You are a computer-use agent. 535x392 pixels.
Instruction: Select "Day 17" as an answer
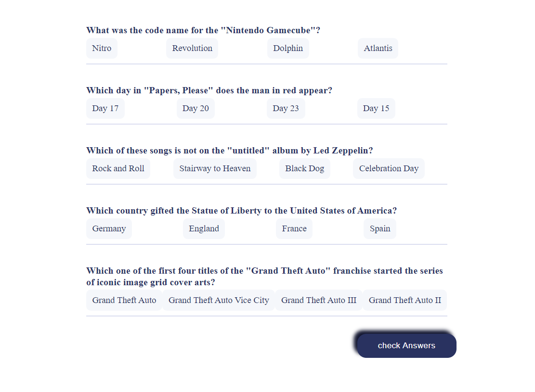click(105, 108)
